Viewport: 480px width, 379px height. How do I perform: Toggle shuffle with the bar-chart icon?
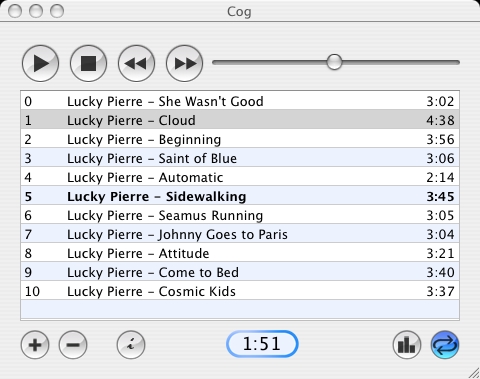pos(407,345)
